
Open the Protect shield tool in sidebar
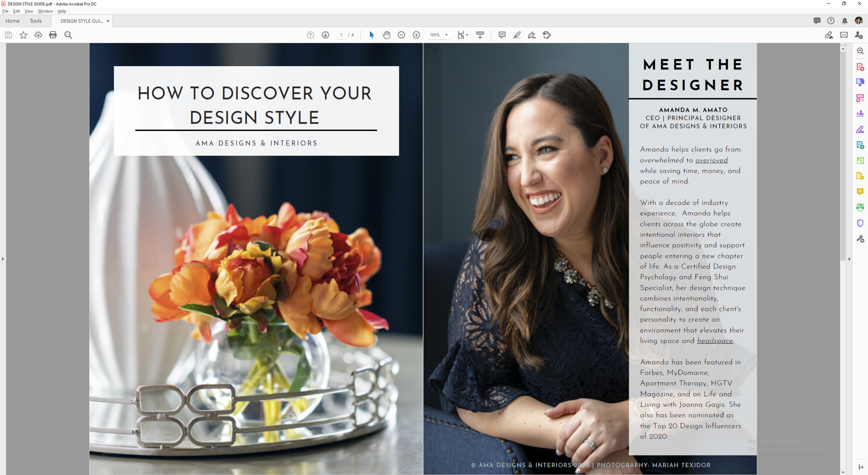(x=860, y=223)
